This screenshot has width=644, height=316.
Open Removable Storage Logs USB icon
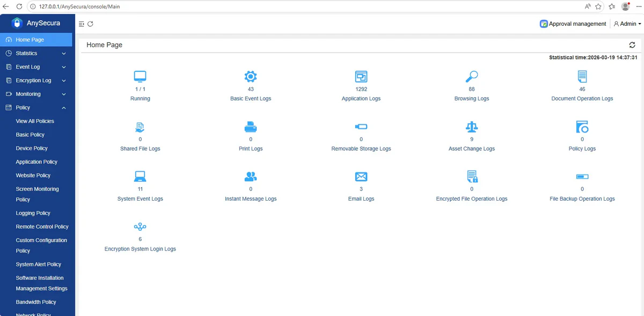coord(361,127)
